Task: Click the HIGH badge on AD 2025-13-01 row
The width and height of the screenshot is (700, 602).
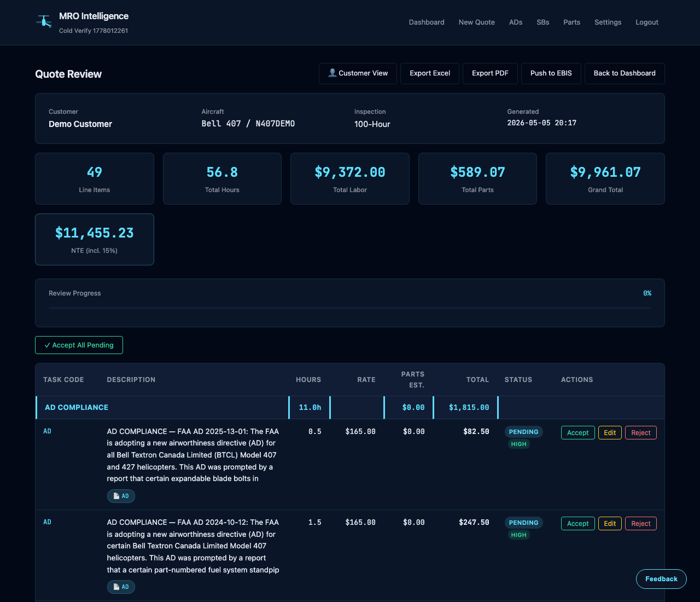Action: tap(518, 444)
